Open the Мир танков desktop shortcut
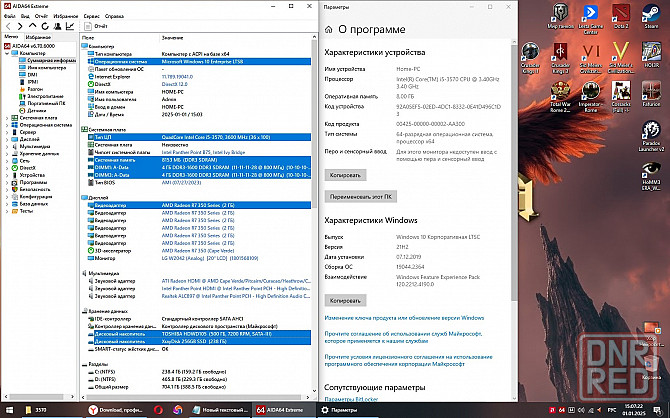 [x=560, y=16]
